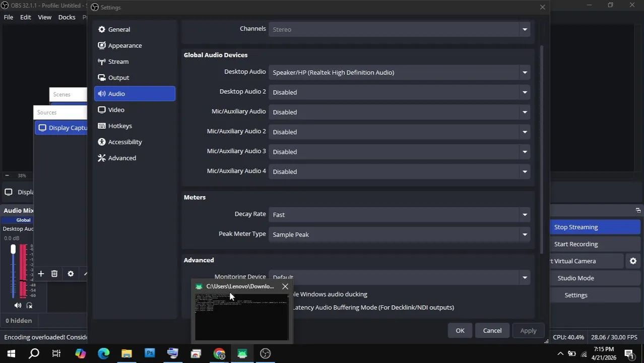Open the View menu
Image resolution: width=644 pixels, height=363 pixels.
[x=44, y=17]
